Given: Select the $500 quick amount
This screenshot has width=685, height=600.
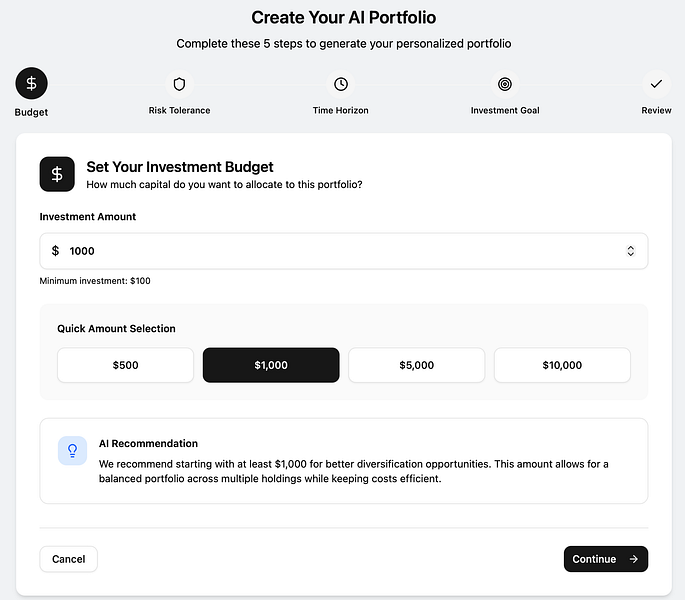Looking at the screenshot, I should click(x=126, y=365).
